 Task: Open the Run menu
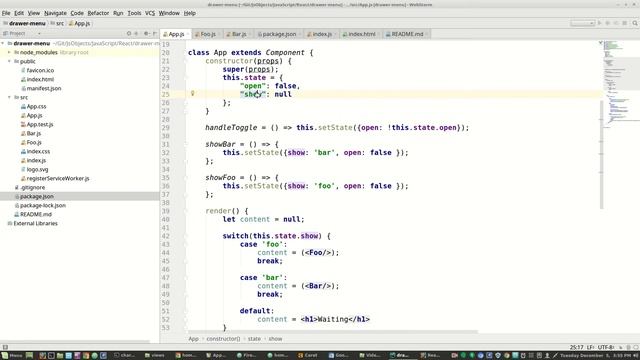tap(118, 13)
